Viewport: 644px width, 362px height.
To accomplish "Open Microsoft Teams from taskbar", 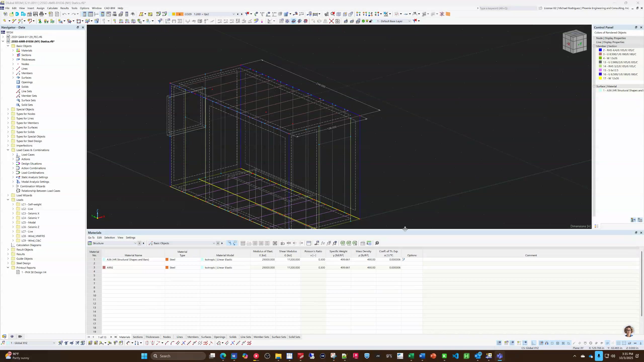I will pyautogui.click(x=500, y=356).
